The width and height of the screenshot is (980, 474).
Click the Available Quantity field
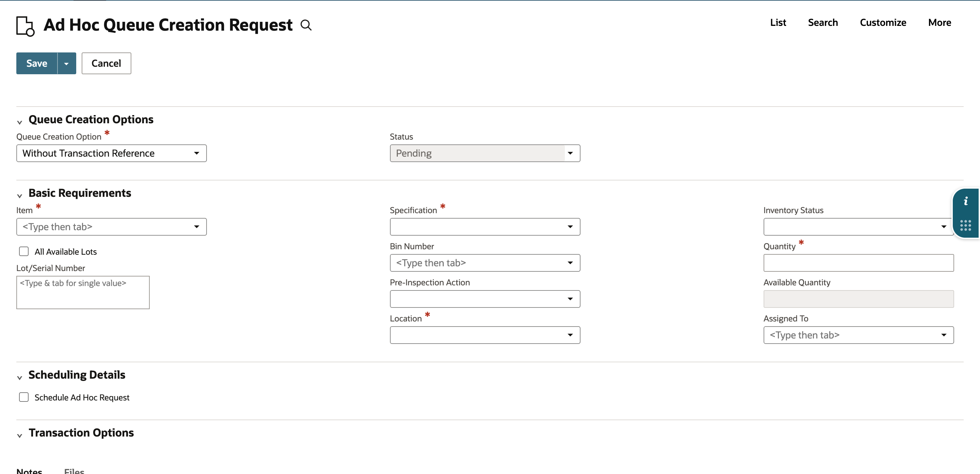click(x=858, y=299)
